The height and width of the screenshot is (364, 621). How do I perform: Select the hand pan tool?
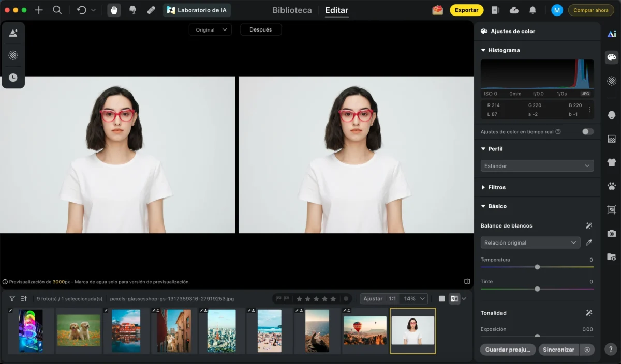click(x=114, y=10)
